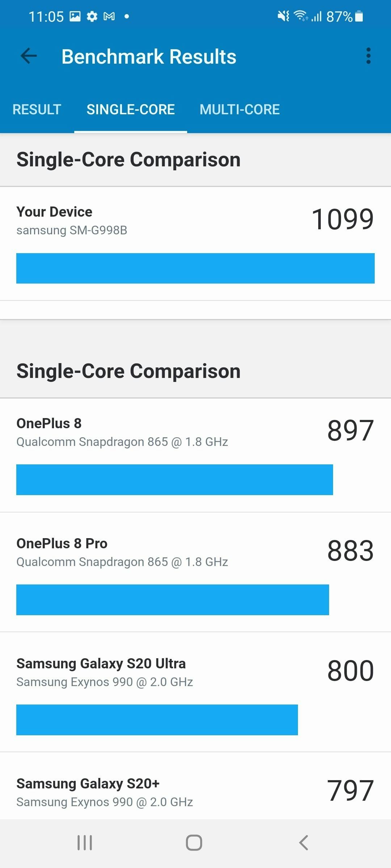The image size is (391, 868).
Task: Tap the navigation bar back chevron
Action: point(304,843)
